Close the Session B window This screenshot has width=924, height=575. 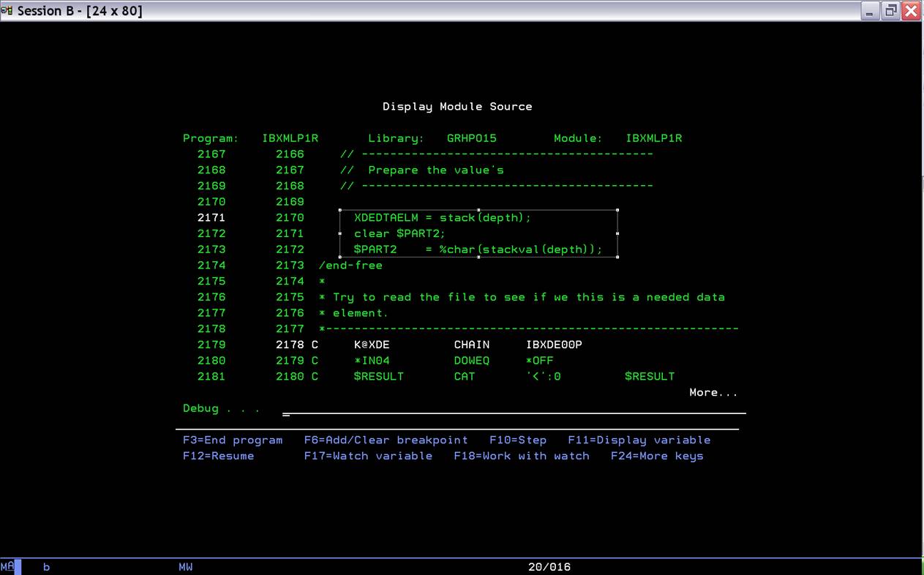(911, 10)
